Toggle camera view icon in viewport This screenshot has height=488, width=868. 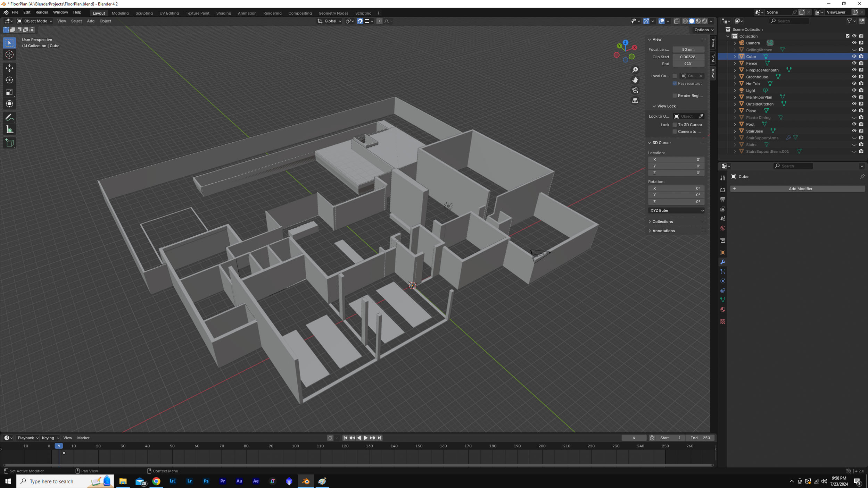(635, 90)
